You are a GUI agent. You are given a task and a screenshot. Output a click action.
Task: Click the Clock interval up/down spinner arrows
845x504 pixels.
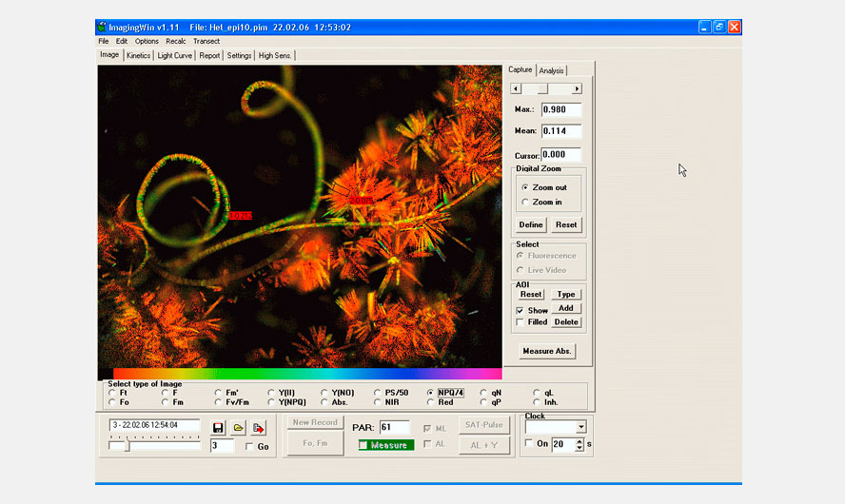pyautogui.click(x=580, y=444)
